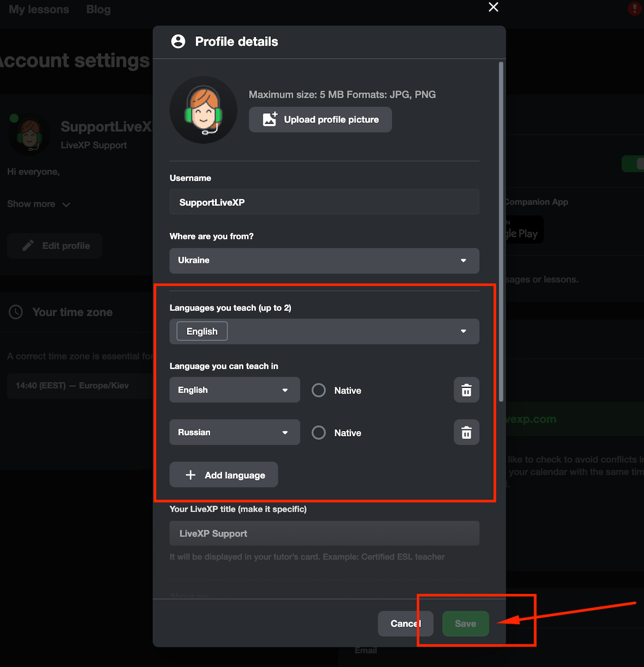Click the Username input field
The width and height of the screenshot is (644, 667).
324,202
